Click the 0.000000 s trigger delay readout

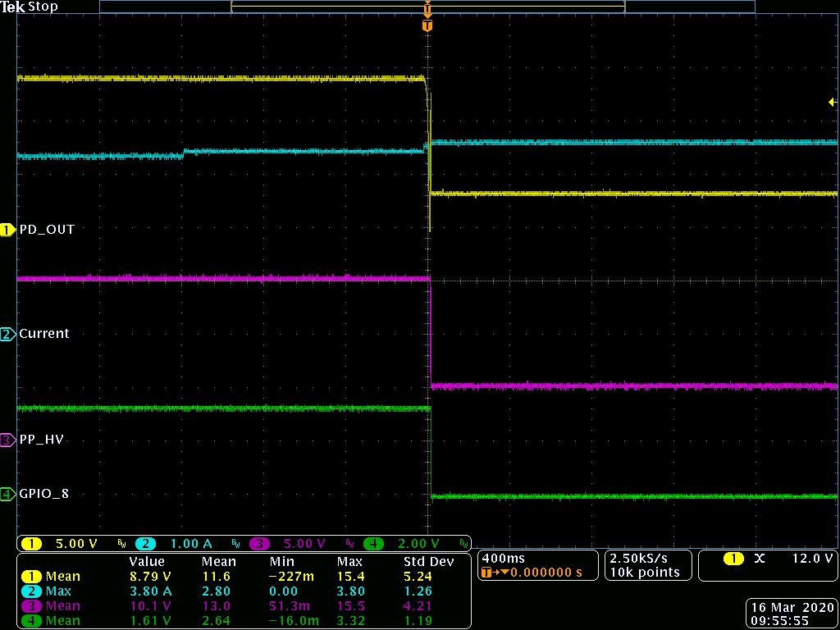coord(546,572)
